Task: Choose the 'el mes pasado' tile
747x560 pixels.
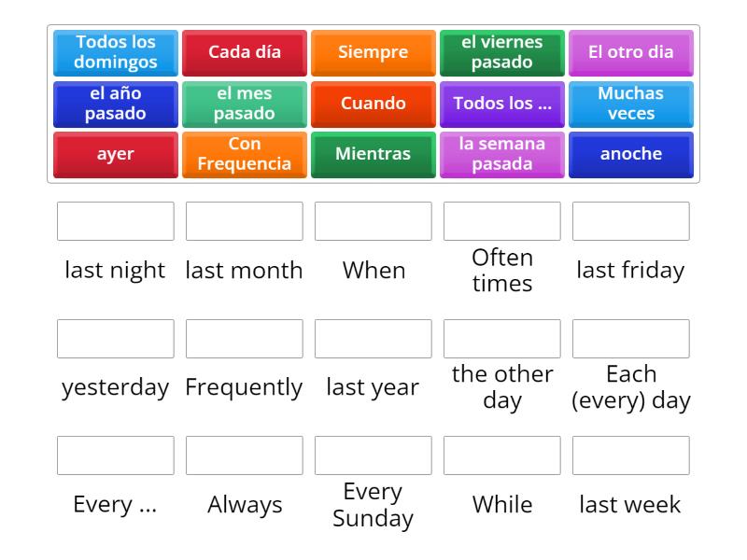Action: tap(245, 104)
